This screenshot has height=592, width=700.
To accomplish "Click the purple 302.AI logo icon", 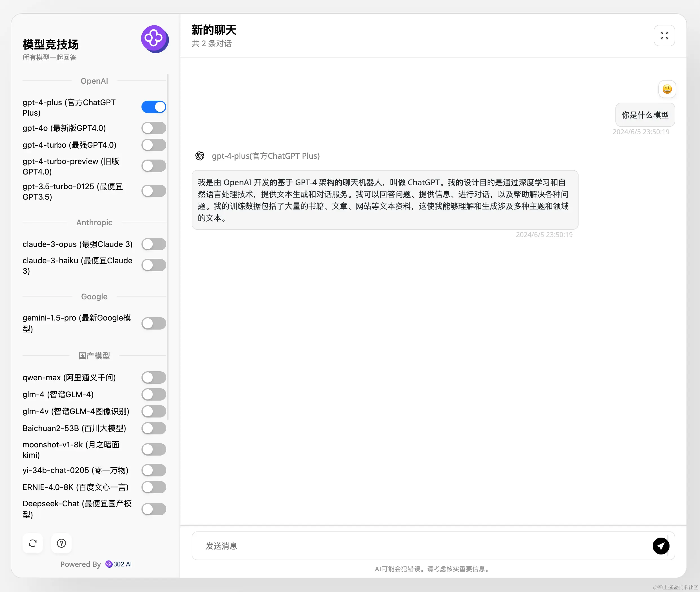I will tap(155, 39).
